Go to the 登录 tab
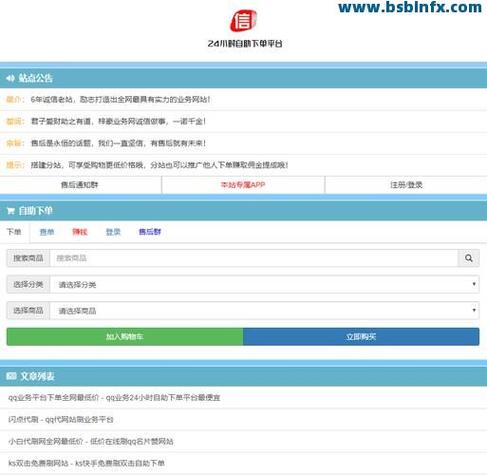Viewport: 487px width, 475px height. 113,232
